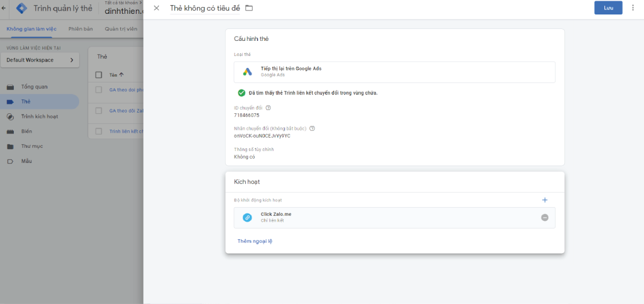Open the Biến sidebar item

(x=26, y=131)
